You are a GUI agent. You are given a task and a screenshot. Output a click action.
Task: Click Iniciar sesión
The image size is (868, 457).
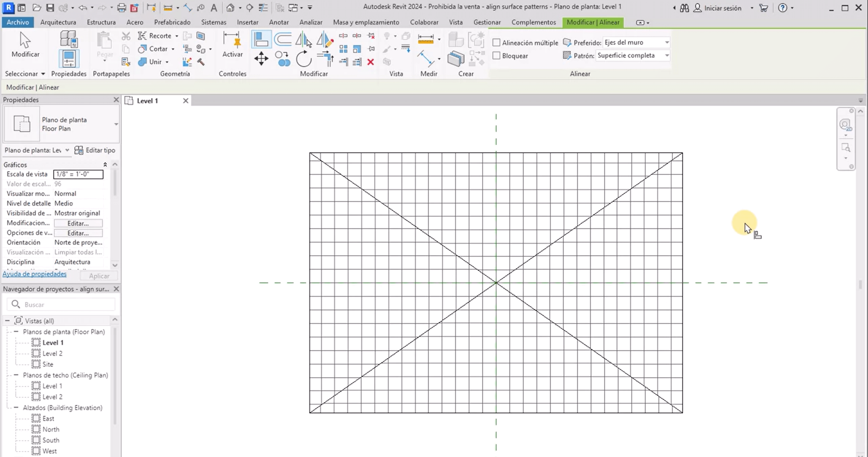[722, 8]
